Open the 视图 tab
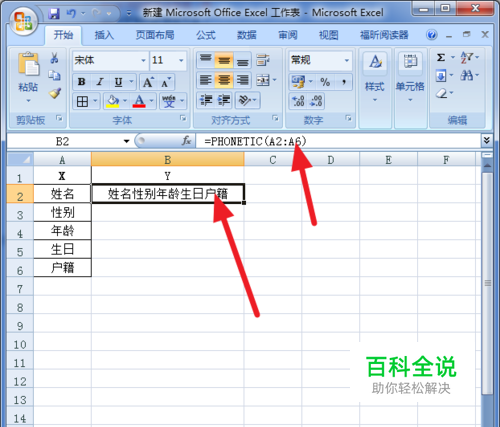This screenshot has height=427, width=500. 329,35
